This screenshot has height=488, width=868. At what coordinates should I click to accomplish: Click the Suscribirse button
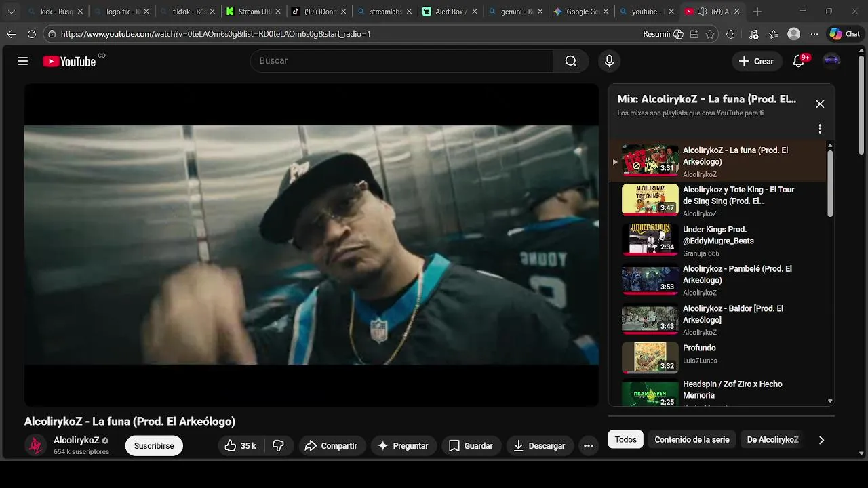[x=154, y=445]
